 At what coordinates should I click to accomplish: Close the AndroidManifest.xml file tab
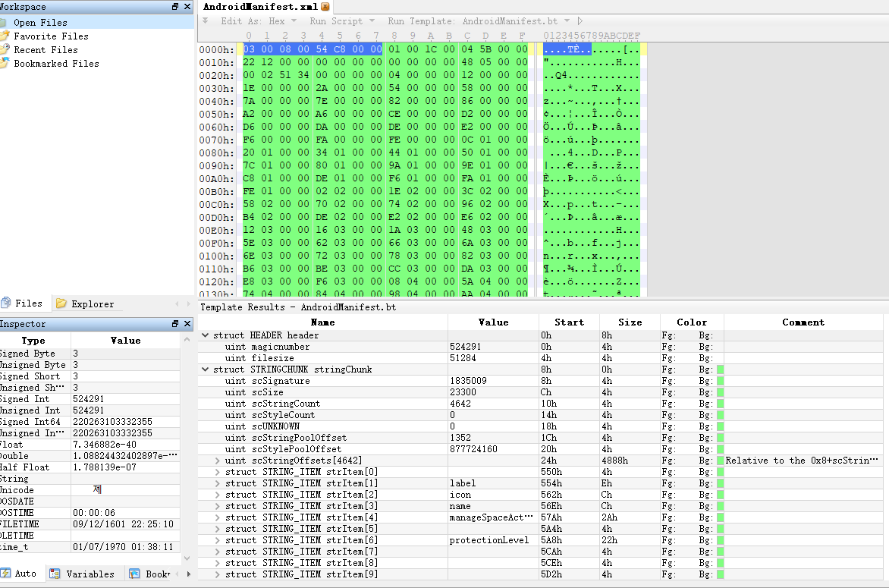click(325, 7)
